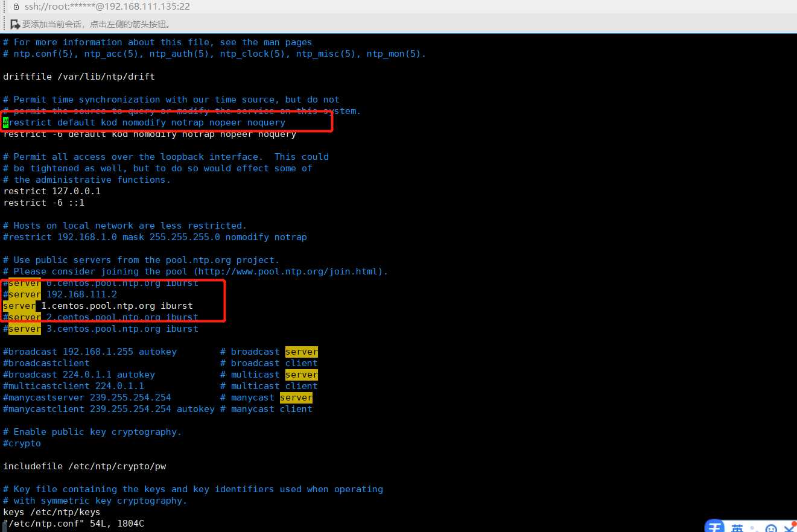
Task: Click the 'keys /etc/ntp/keys' line
Action: click(52, 512)
